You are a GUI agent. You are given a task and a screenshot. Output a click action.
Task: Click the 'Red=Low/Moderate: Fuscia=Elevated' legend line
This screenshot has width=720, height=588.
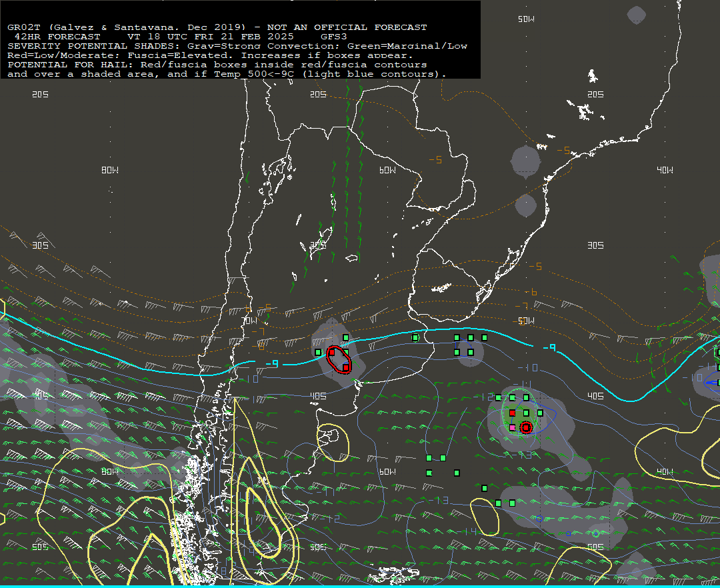pyautogui.click(x=210, y=55)
